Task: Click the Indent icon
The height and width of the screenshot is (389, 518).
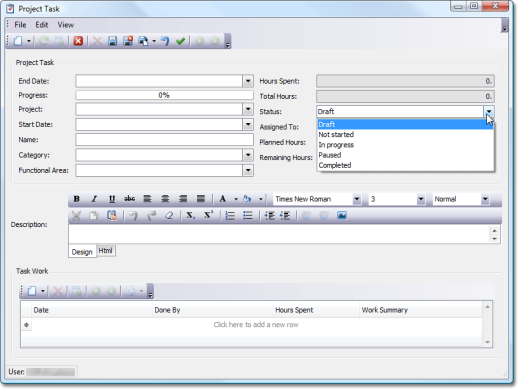Action: pos(269,216)
